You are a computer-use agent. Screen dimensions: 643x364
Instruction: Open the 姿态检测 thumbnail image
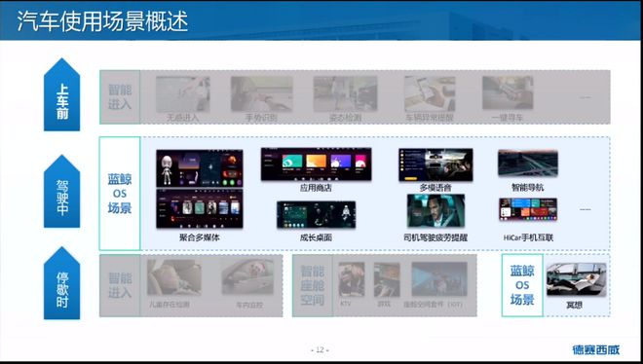coord(345,93)
